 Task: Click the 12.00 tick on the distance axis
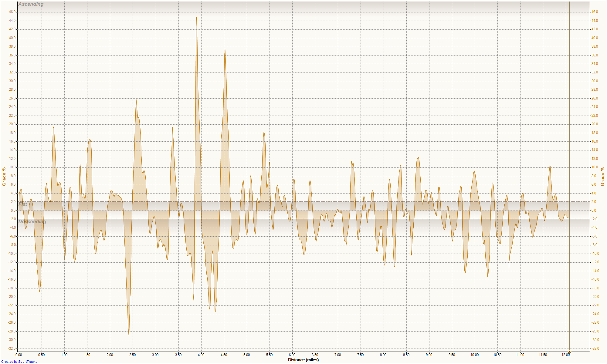[x=565, y=355]
